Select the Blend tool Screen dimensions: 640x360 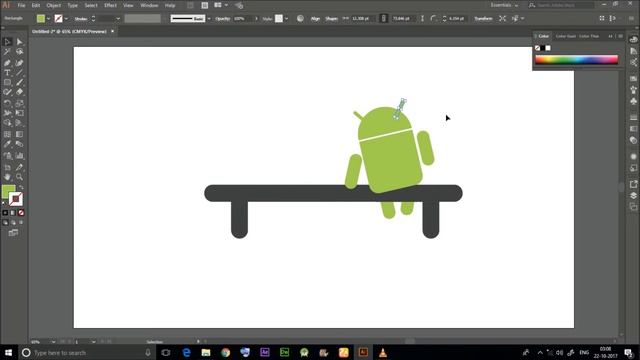20,144
